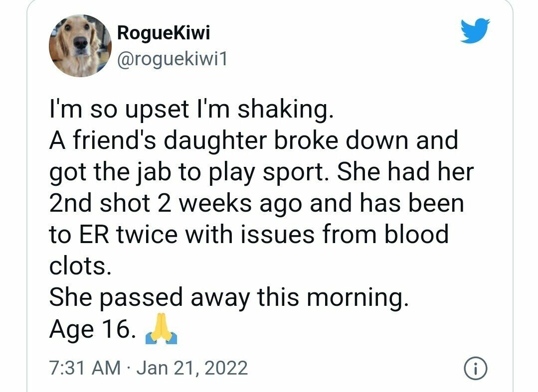Click the dog's nose in the avatar

81,42
